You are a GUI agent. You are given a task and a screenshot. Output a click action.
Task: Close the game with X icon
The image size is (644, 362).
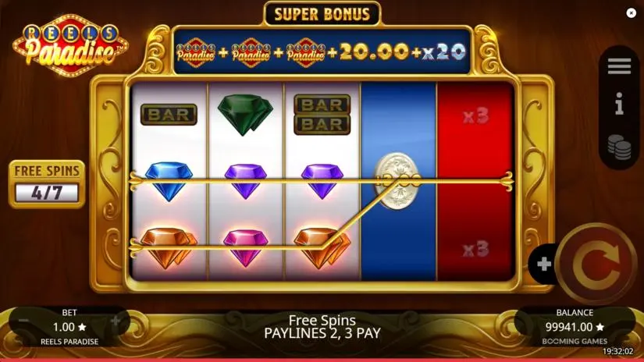[x=632, y=13]
